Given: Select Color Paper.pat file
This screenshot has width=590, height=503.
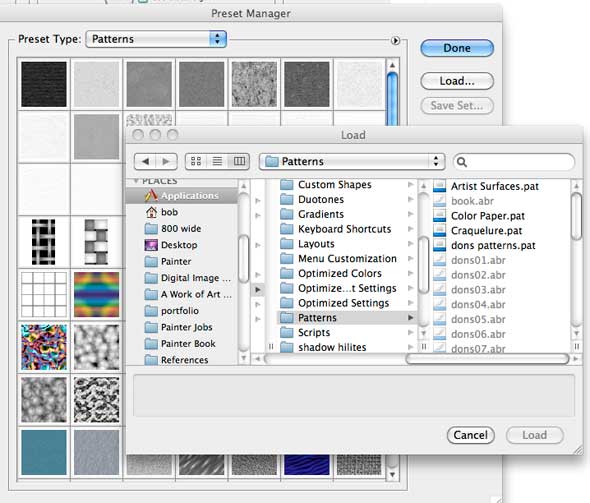Looking at the screenshot, I should pos(488,216).
